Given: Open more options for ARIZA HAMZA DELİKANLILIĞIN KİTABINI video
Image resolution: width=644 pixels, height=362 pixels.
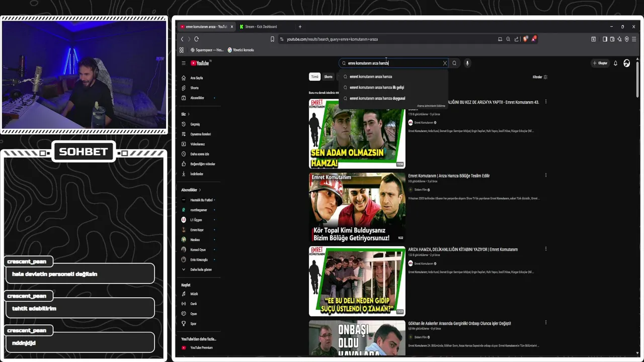Looking at the screenshot, I should [546, 249].
